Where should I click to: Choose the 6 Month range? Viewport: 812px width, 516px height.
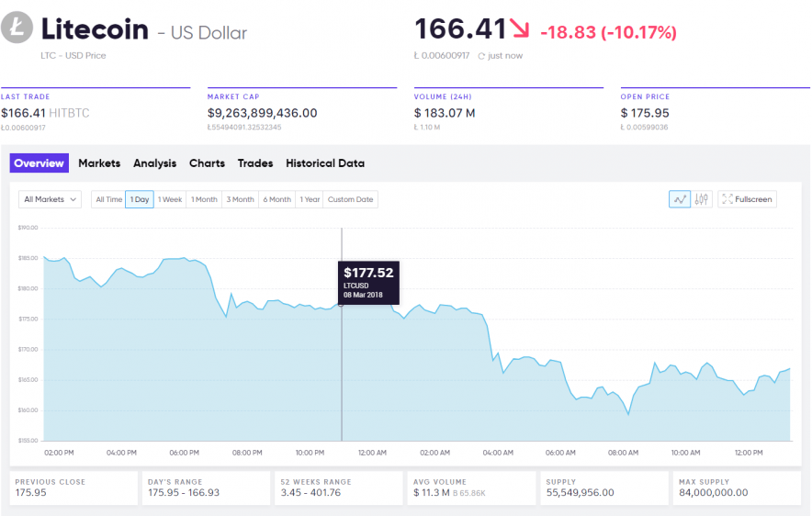click(276, 199)
